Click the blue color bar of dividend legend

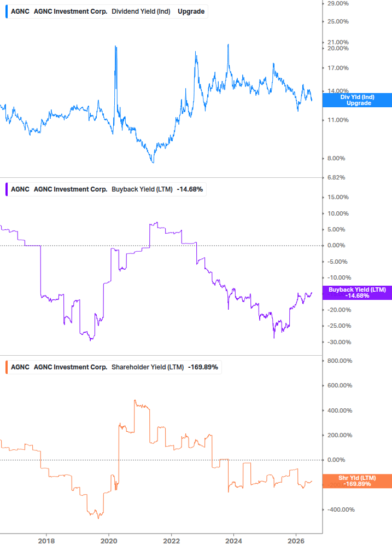[7, 11]
